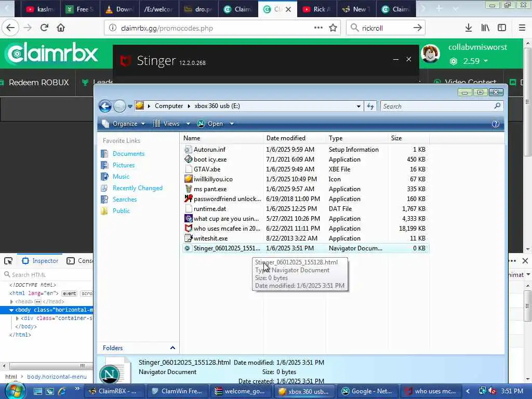Click body.horizontal-menu breadcrumb in DevTools

[57, 377]
